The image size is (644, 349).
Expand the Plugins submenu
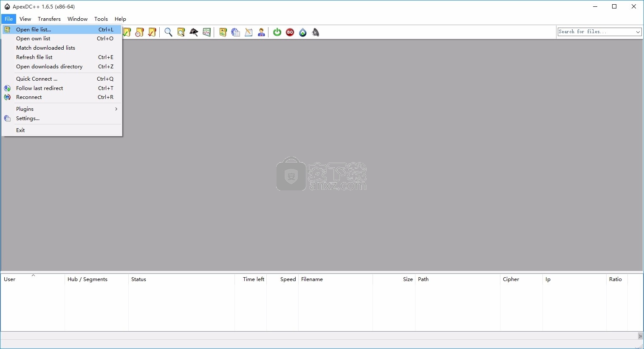click(x=62, y=109)
